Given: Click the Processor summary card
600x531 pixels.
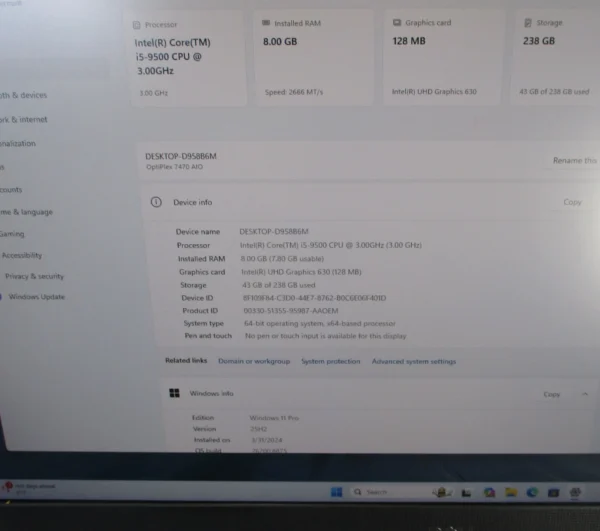Looking at the screenshot, I should click(x=189, y=58).
